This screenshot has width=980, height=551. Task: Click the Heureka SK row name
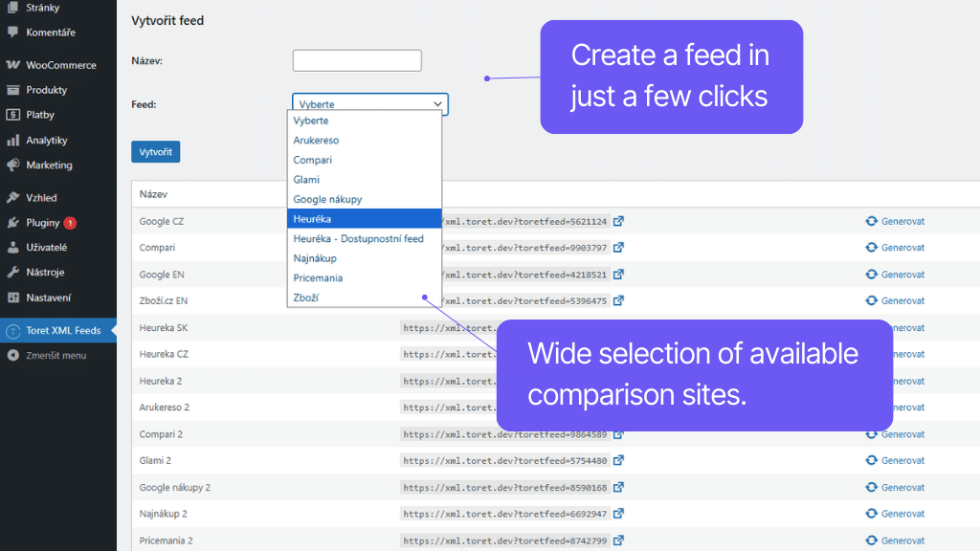click(x=163, y=327)
